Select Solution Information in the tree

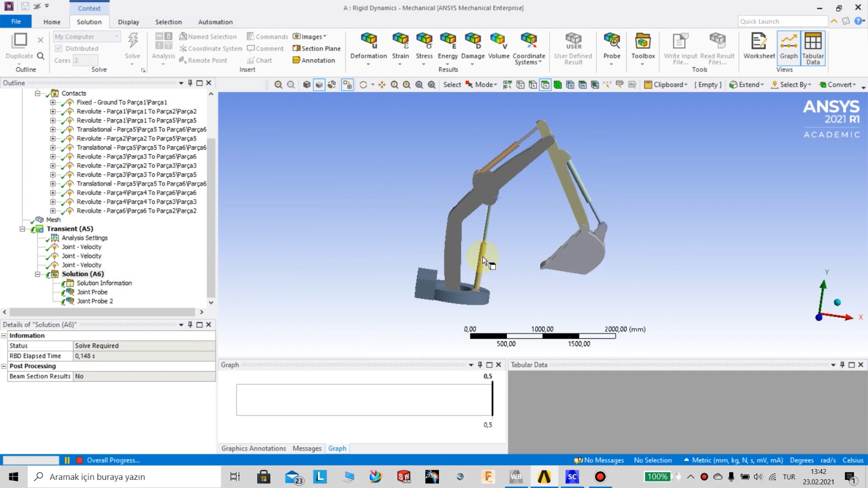click(104, 283)
